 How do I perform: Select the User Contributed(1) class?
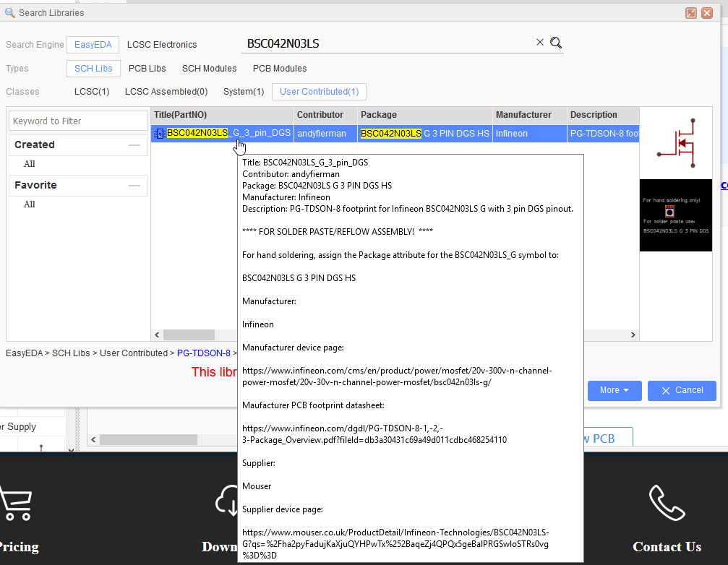tap(320, 92)
